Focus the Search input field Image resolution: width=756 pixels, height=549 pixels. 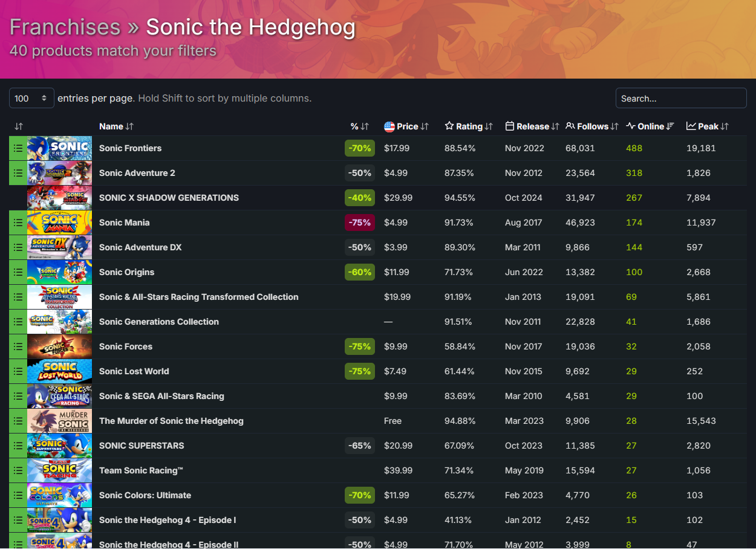(681, 99)
